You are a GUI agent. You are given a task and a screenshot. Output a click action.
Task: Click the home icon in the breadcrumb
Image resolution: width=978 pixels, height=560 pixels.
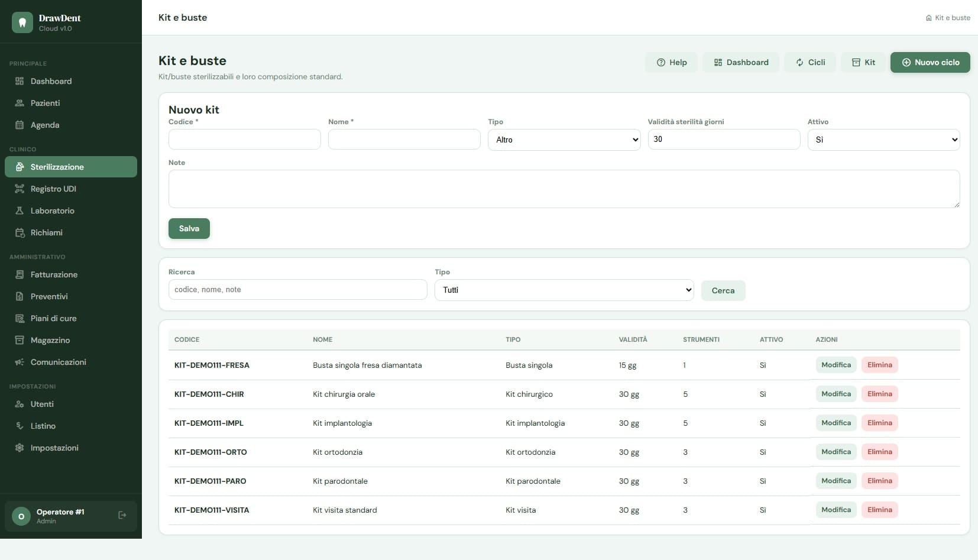(929, 18)
